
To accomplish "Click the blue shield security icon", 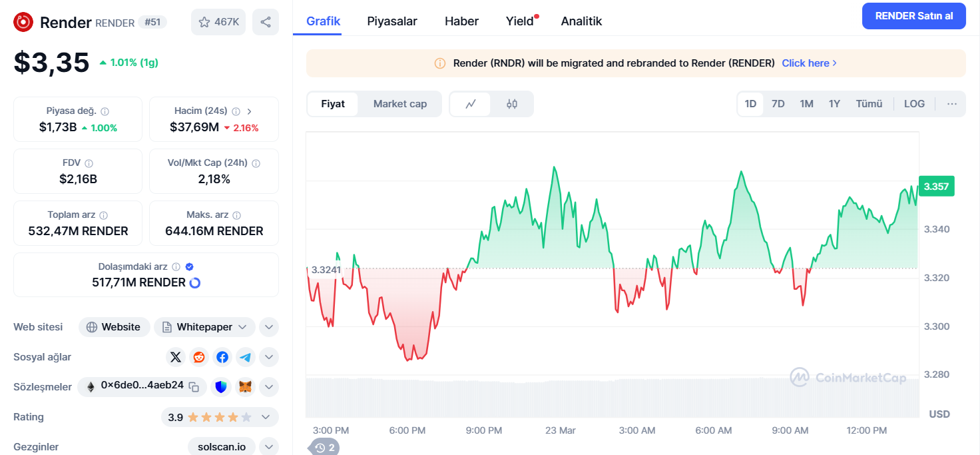I will (222, 386).
